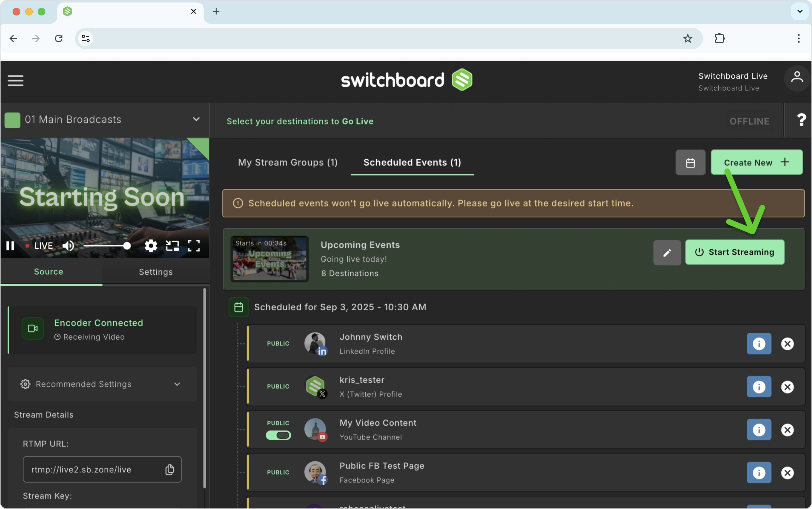Click the 'Upcoming Events' event title
This screenshot has width=812, height=509.
(x=360, y=245)
